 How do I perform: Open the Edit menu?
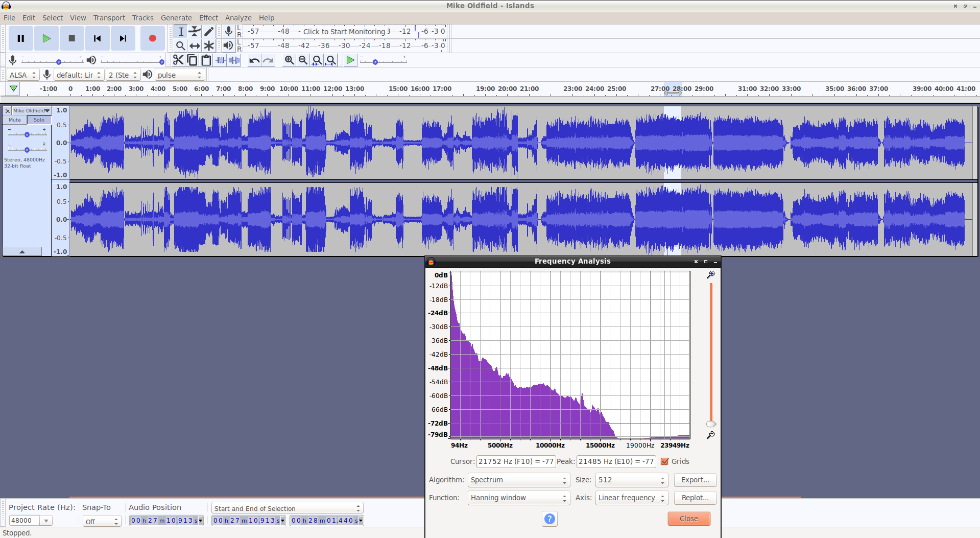[x=29, y=18]
